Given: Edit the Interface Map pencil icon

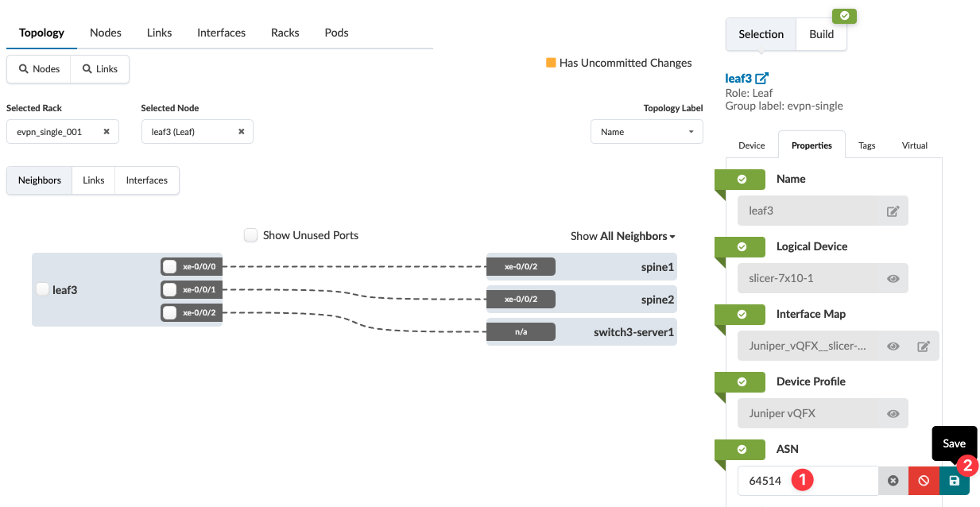Looking at the screenshot, I should pyautogui.click(x=924, y=346).
